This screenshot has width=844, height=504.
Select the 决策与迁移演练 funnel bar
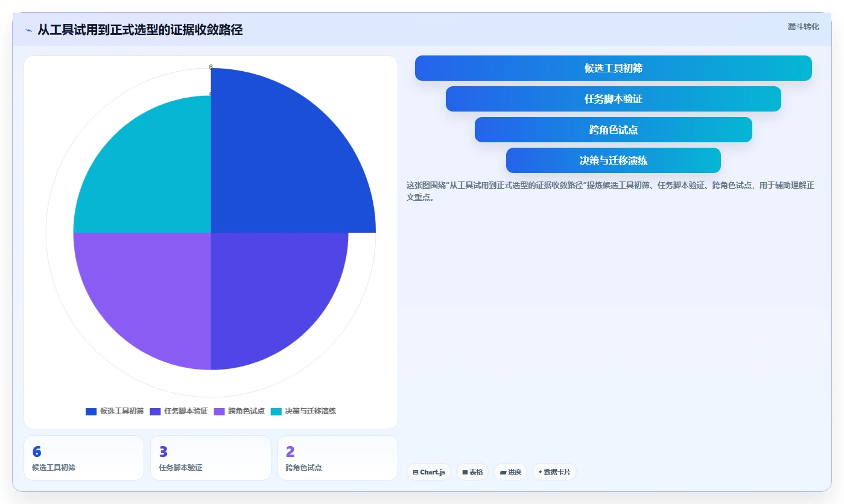[x=613, y=160]
